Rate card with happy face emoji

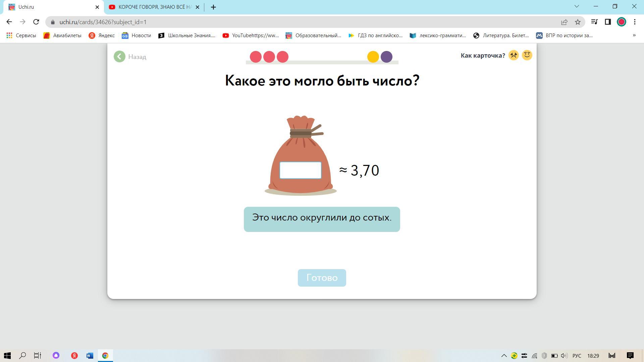tap(527, 55)
